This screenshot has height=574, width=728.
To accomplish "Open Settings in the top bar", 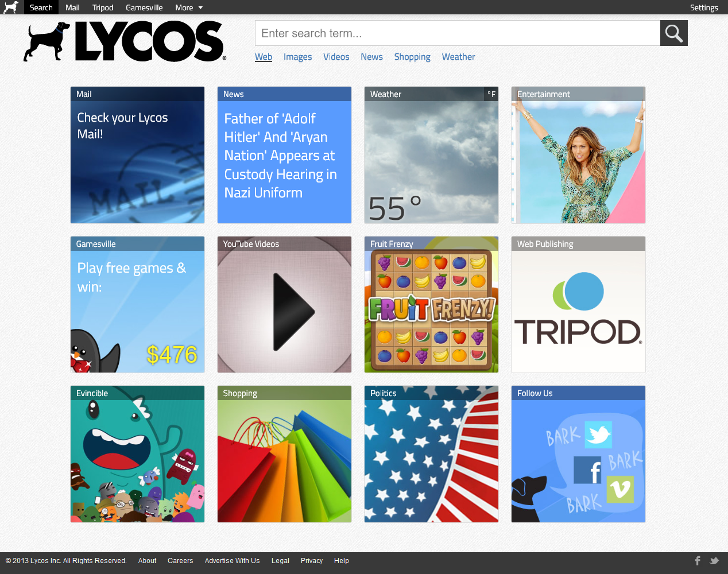I will click(x=704, y=7).
